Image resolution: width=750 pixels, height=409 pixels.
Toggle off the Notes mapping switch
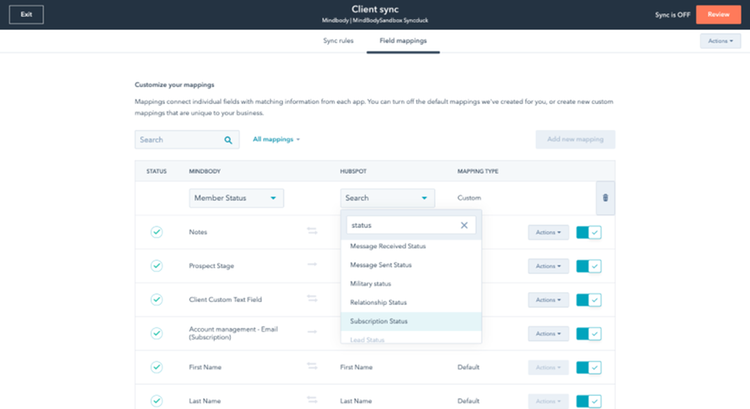(x=589, y=232)
